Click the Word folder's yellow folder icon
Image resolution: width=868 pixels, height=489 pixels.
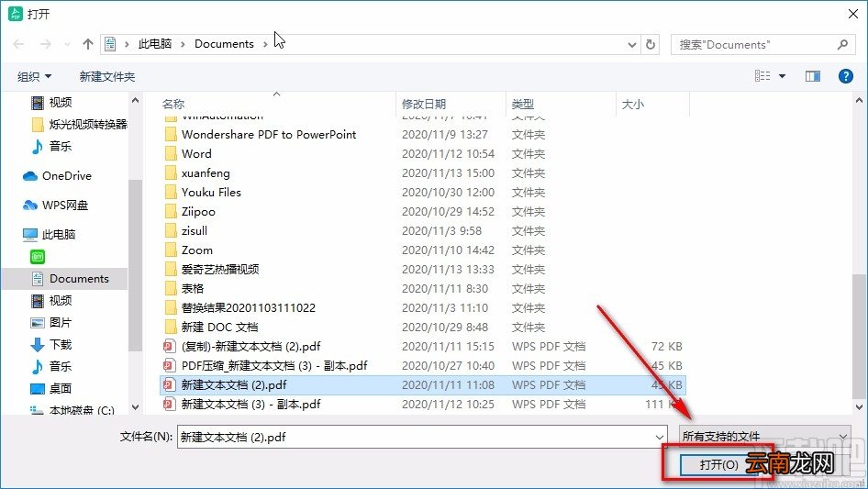(x=171, y=153)
